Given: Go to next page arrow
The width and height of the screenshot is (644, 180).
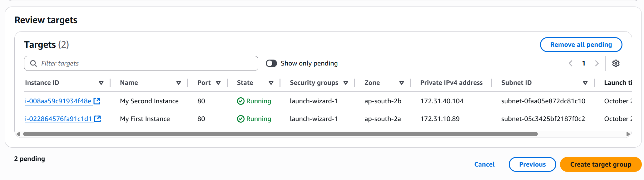Looking at the screenshot, I should pos(597,63).
